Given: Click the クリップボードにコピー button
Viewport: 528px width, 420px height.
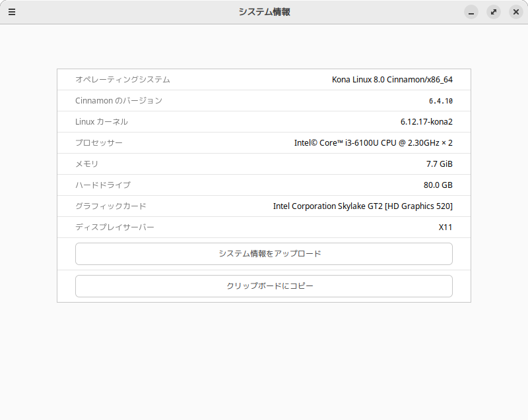Looking at the screenshot, I should (263, 286).
